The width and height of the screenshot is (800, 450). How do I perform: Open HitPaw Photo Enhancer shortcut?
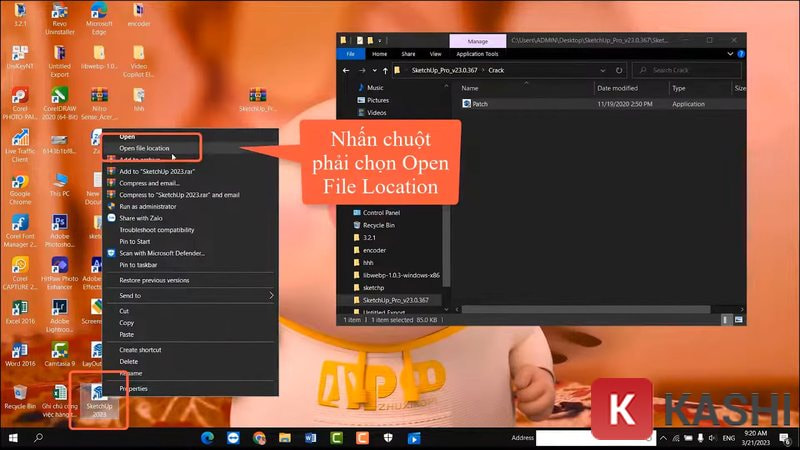(x=60, y=273)
